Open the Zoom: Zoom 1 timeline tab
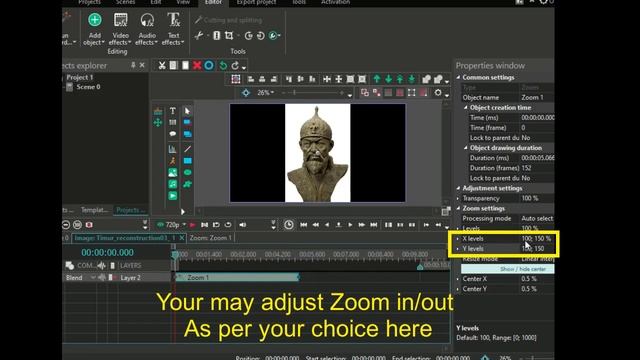 (211, 238)
